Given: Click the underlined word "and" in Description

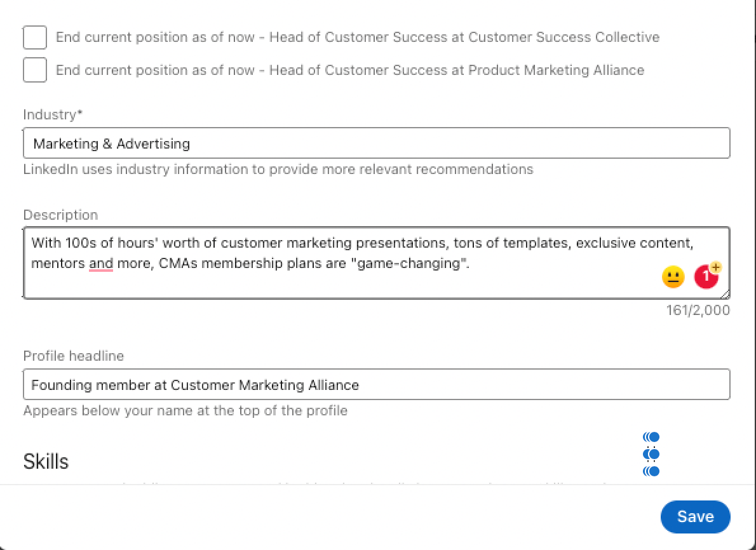Looking at the screenshot, I should [x=101, y=263].
